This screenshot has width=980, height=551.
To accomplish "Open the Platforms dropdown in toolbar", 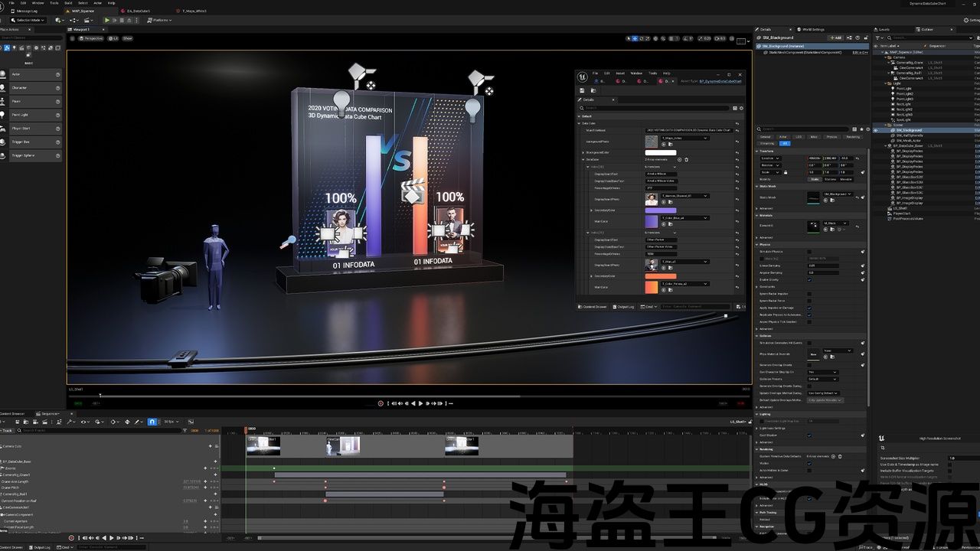I will 159,20.
